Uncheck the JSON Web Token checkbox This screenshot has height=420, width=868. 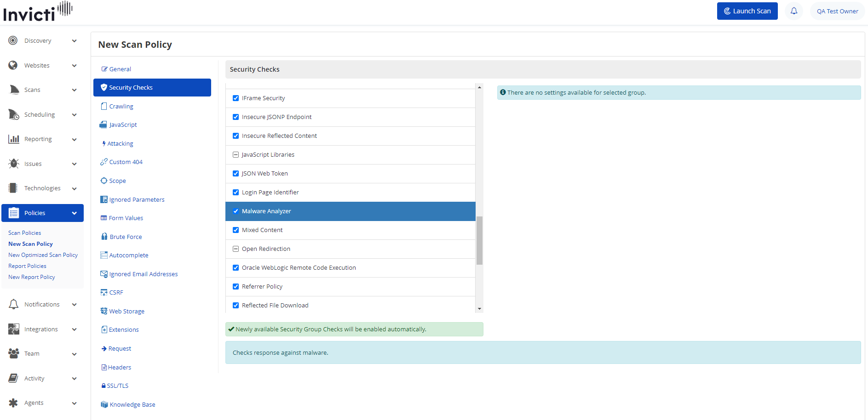pos(236,173)
